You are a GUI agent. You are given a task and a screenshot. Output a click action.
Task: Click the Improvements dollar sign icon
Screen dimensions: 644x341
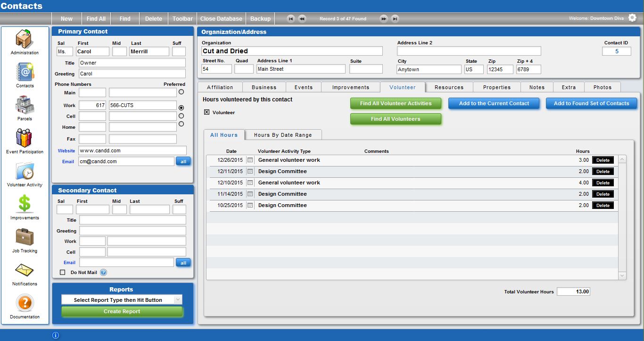point(25,204)
